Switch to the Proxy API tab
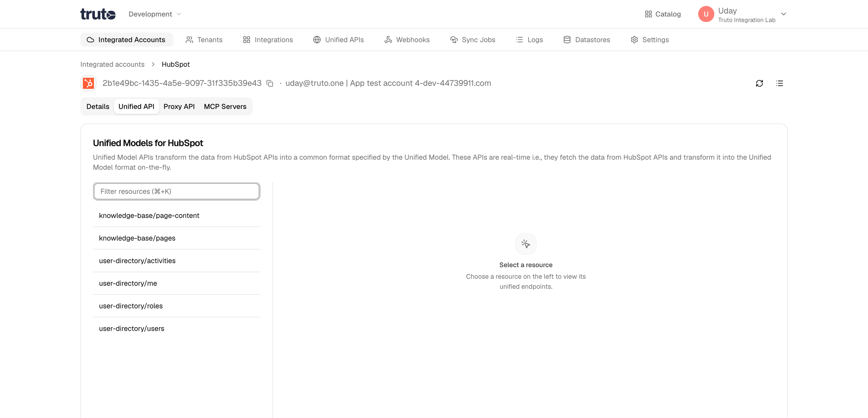The width and height of the screenshot is (868, 418). click(x=179, y=106)
